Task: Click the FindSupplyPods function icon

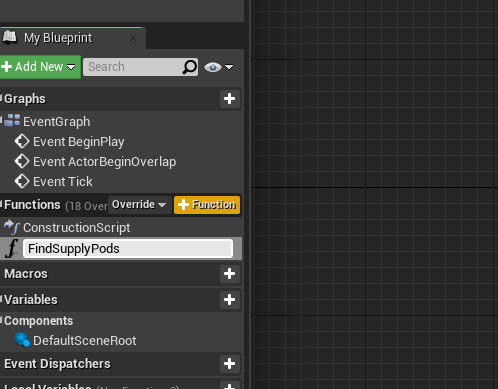Action: [11, 249]
